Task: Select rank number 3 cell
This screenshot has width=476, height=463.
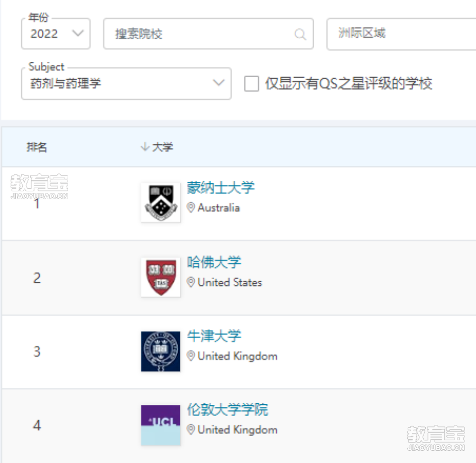Action: (36, 351)
